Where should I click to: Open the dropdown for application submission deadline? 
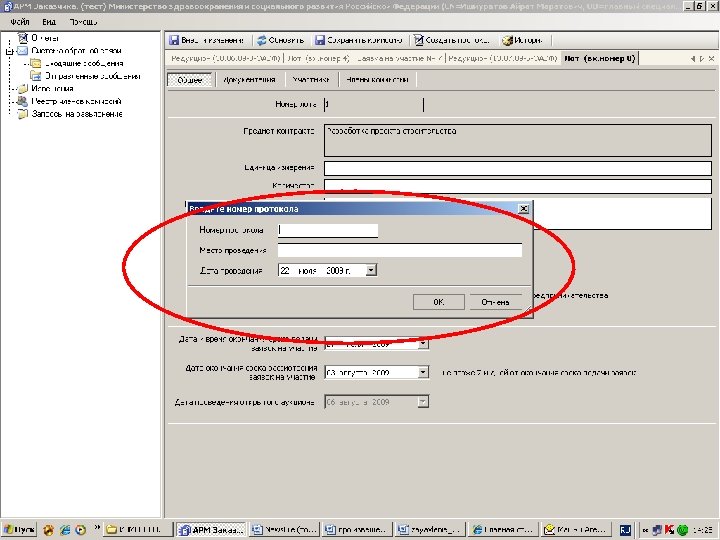click(x=423, y=344)
